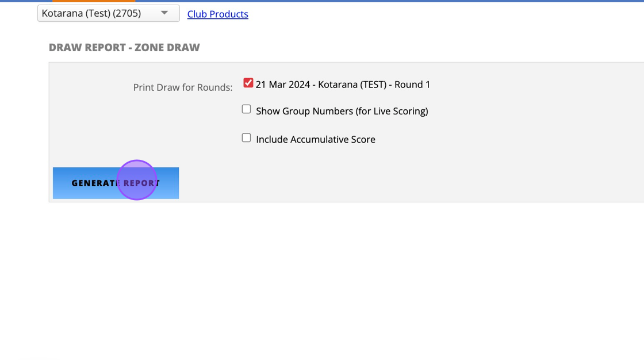
Task: Click the 'Print Draw for Rounds:' field label
Action: 183,87
